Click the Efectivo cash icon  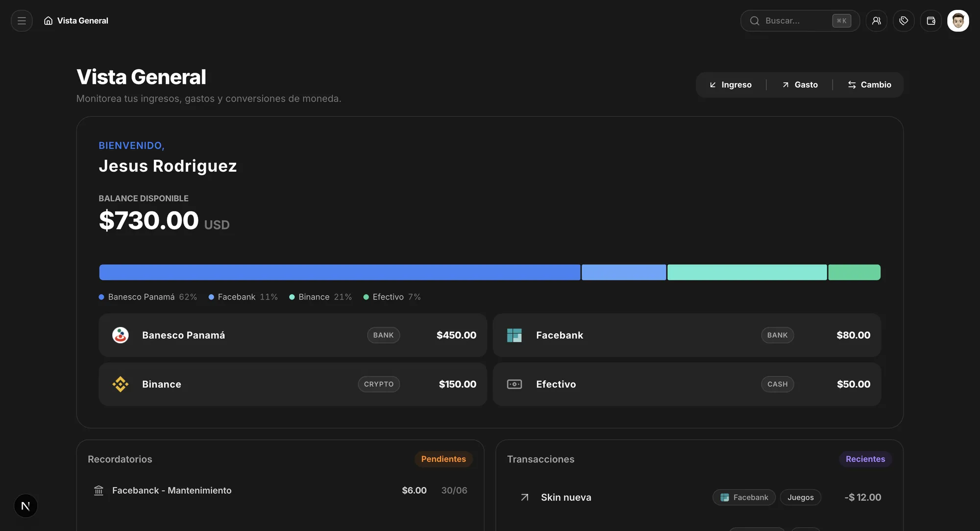coord(514,384)
